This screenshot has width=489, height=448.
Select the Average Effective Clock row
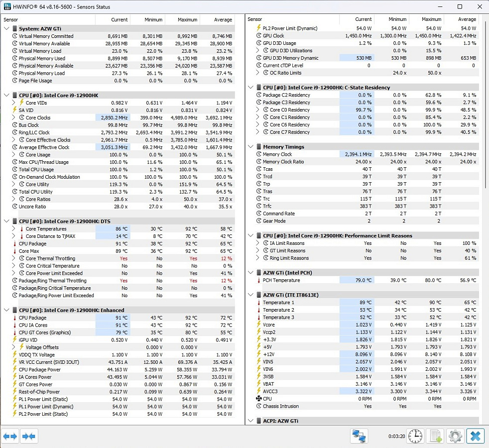(123, 147)
